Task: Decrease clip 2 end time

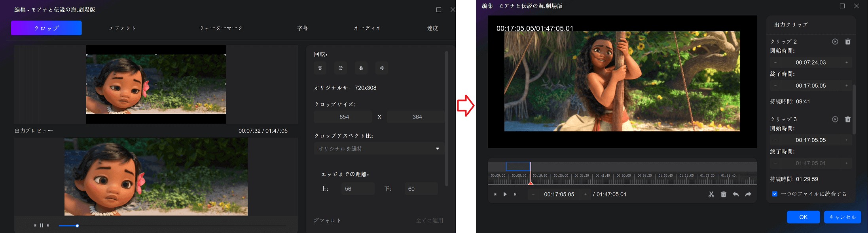Action: click(x=775, y=86)
